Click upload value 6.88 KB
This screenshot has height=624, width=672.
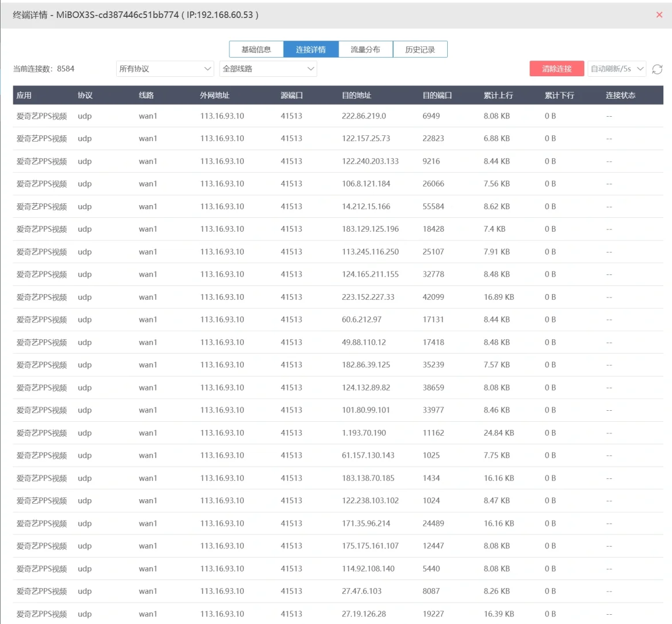point(497,139)
